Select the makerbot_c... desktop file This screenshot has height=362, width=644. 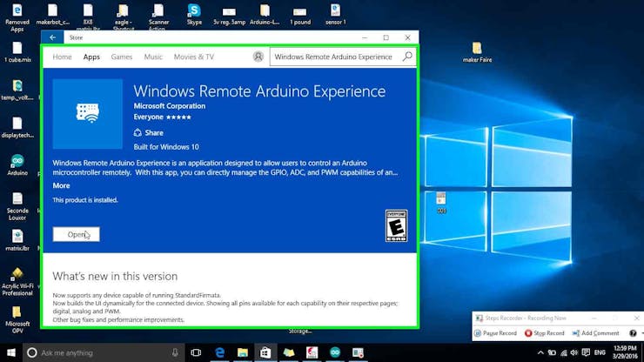tap(52, 15)
